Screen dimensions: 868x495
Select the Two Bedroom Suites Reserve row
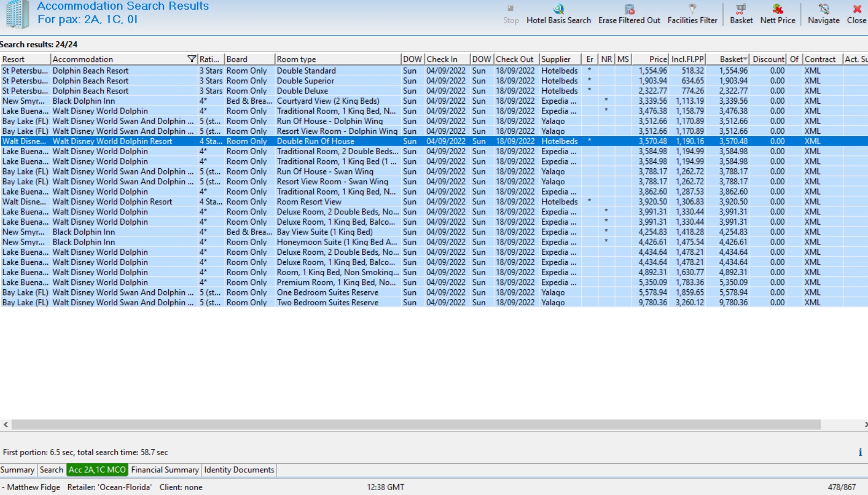click(434, 303)
